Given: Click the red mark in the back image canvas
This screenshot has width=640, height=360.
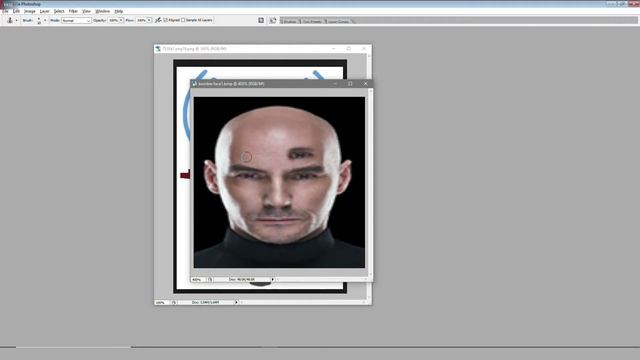Looking at the screenshot, I should 185,175.
